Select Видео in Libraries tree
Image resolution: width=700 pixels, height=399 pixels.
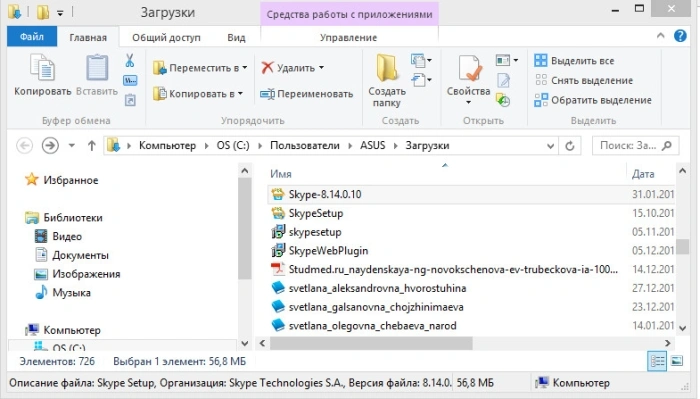(58, 237)
